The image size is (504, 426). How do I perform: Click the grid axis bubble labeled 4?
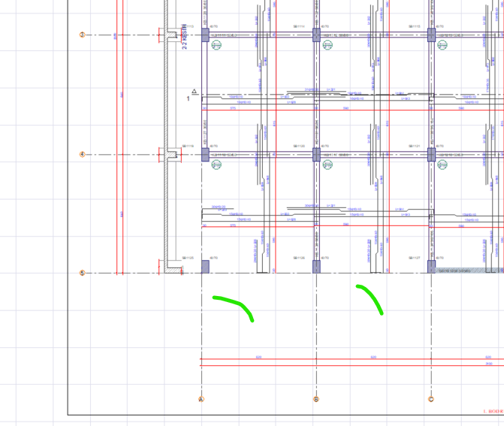click(82, 155)
